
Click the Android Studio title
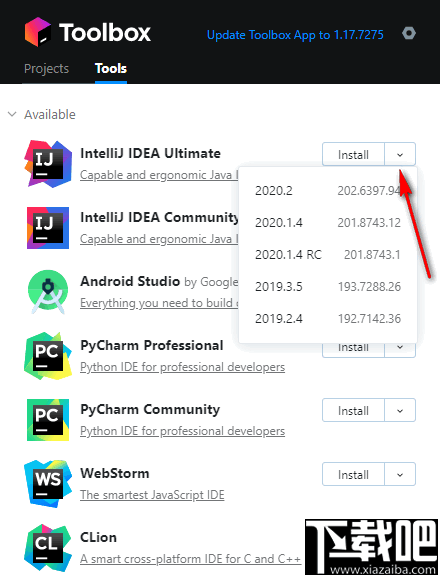coord(130,281)
